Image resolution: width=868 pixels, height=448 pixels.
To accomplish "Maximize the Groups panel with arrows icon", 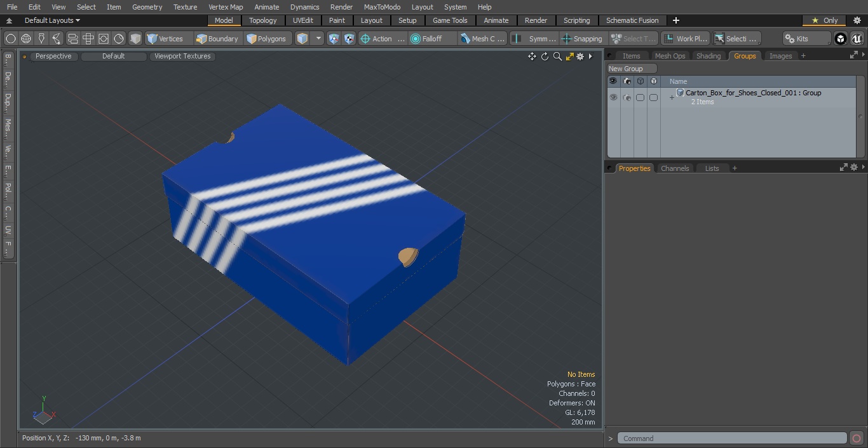I will [x=853, y=55].
